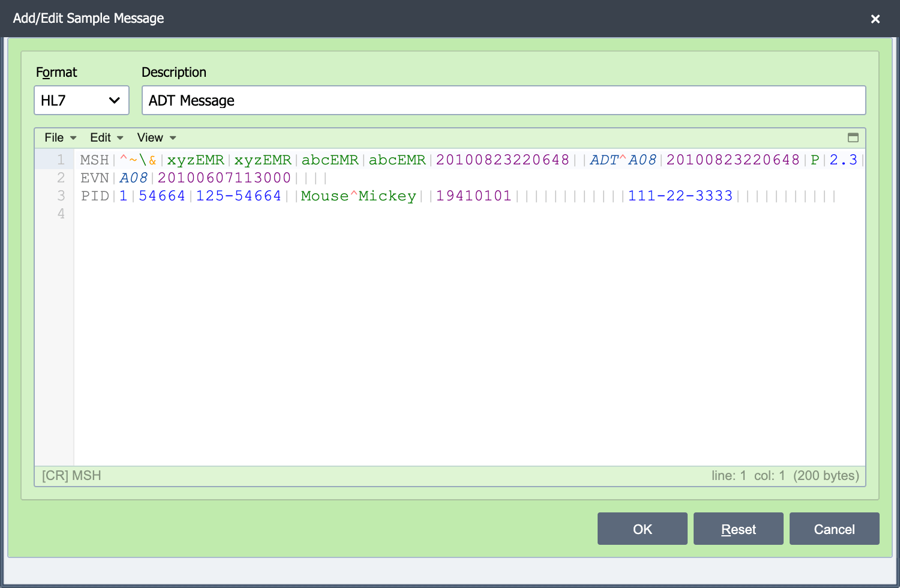Image resolution: width=900 pixels, height=588 pixels.
Task: Click the PID segment name
Action: click(95, 196)
